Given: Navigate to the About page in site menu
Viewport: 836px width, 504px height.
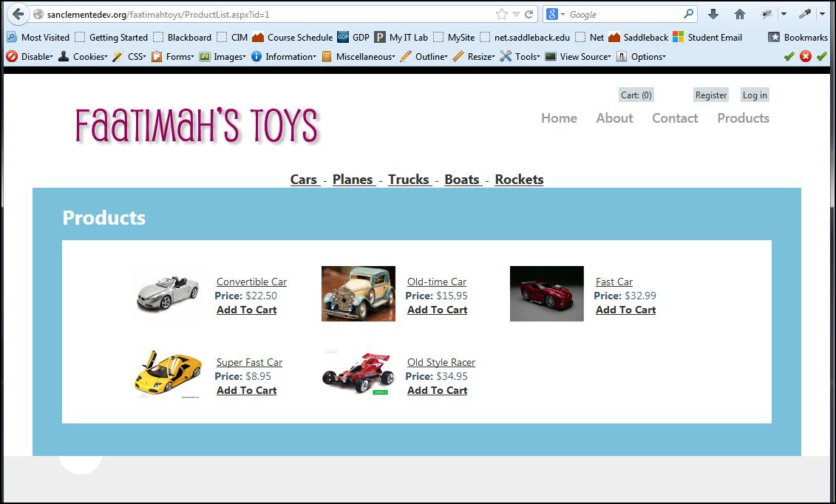Looking at the screenshot, I should pos(614,118).
